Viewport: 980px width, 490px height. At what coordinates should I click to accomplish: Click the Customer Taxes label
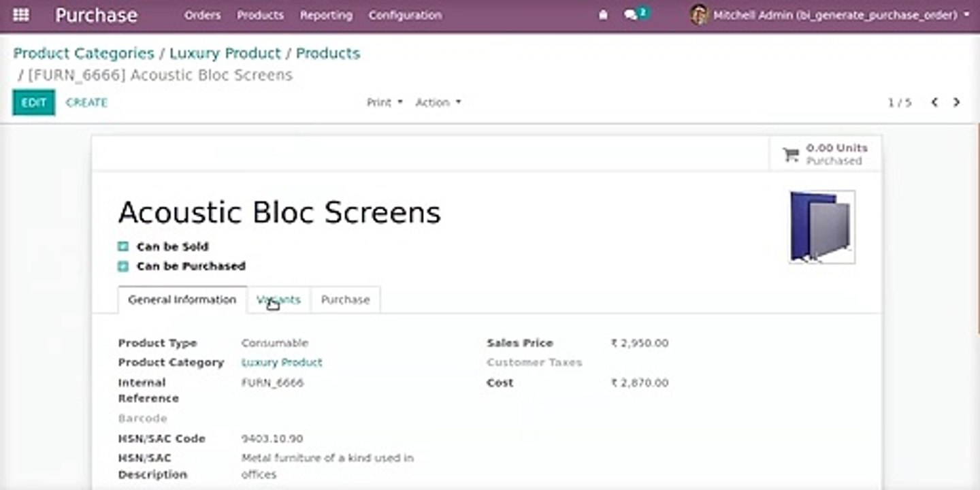(534, 363)
